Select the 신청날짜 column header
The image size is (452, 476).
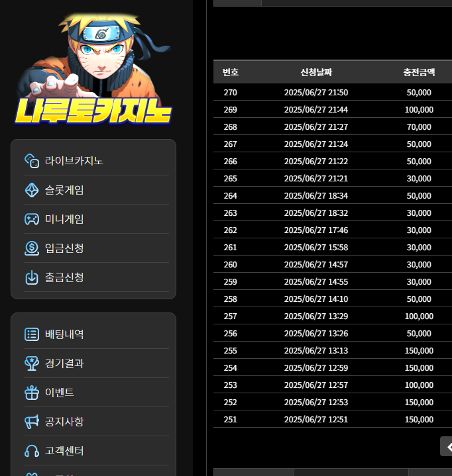click(x=315, y=72)
